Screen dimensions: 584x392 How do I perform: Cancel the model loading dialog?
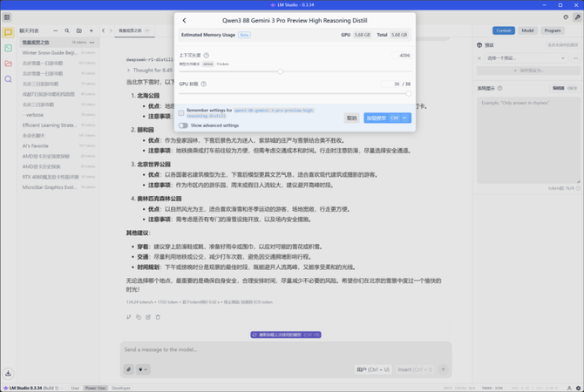pyautogui.click(x=351, y=118)
